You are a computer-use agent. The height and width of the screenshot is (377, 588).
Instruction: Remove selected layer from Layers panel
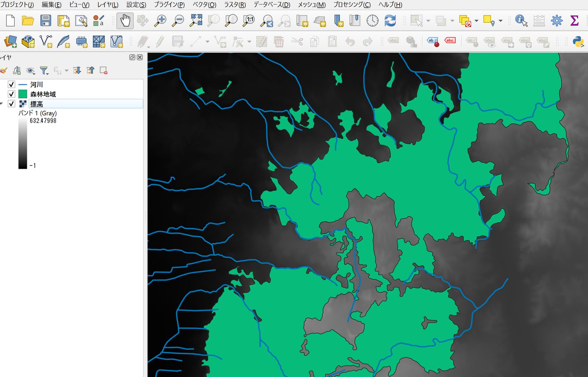pyautogui.click(x=104, y=71)
